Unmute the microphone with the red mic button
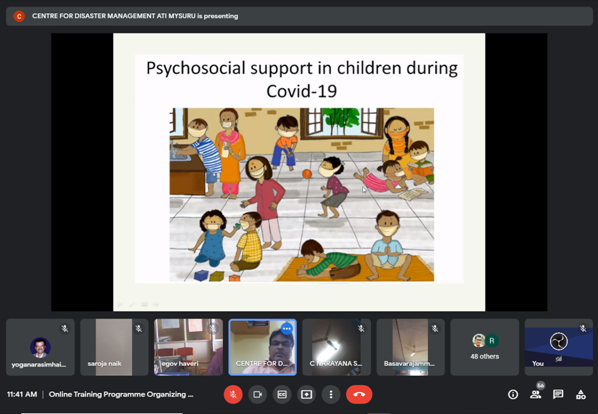 233,394
